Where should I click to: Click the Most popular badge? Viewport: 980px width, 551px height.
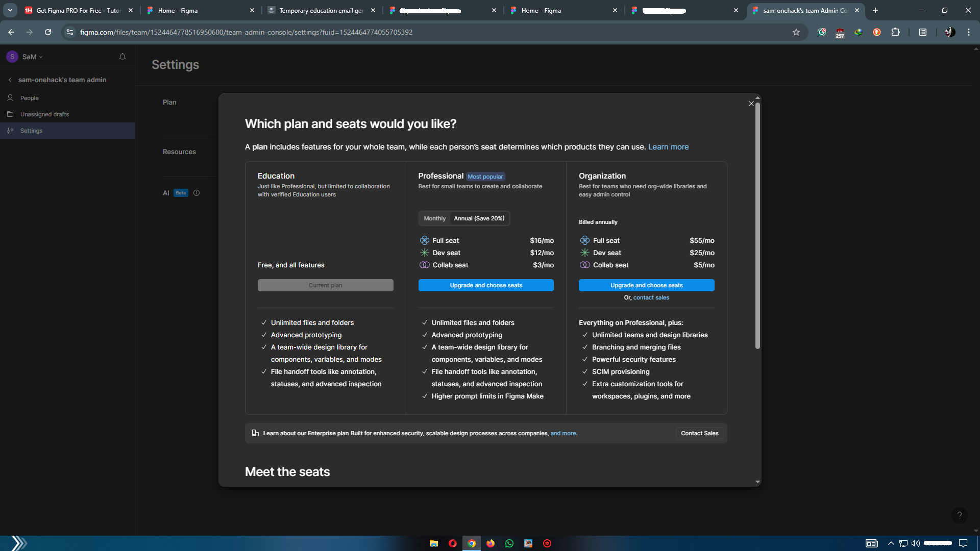click(x=485, y=177)
